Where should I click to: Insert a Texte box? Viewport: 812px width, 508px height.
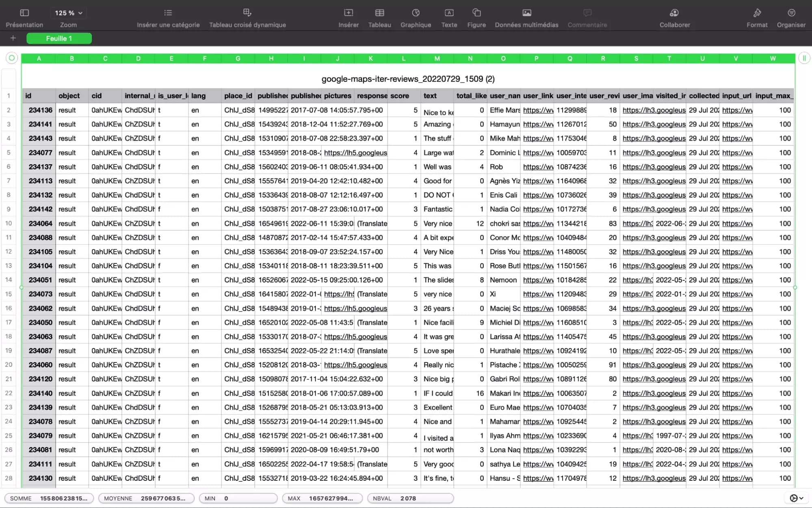tap(449, 17)
